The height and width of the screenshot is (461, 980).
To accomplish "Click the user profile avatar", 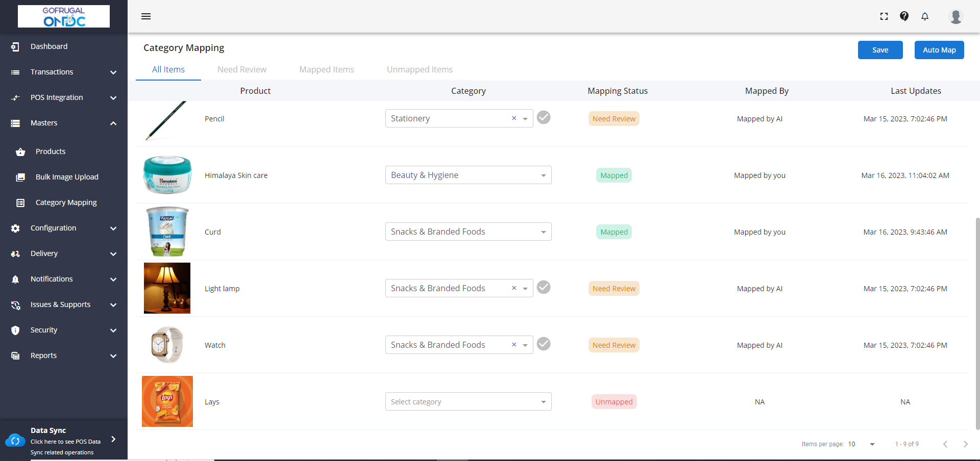I will (x=955, y=16).
